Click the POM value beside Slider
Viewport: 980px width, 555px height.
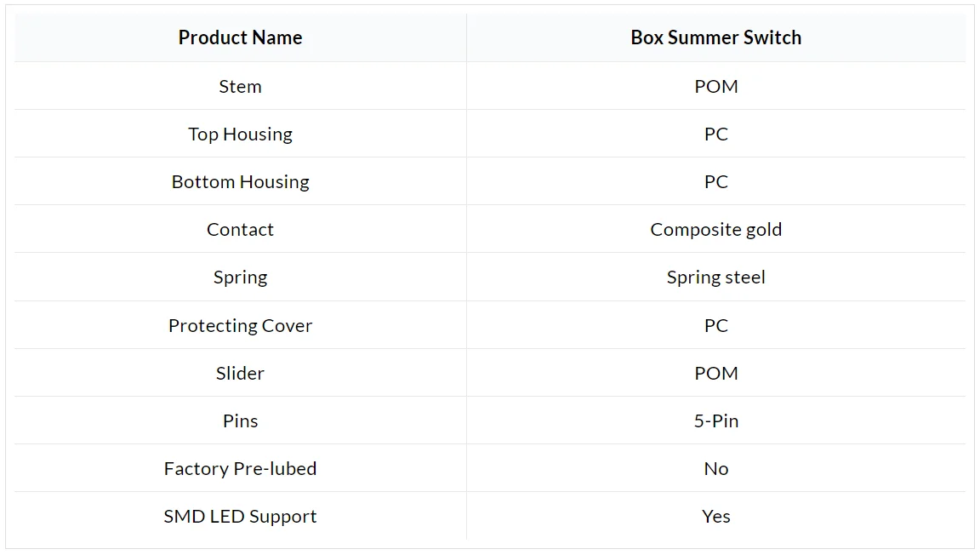click(715, 373)
